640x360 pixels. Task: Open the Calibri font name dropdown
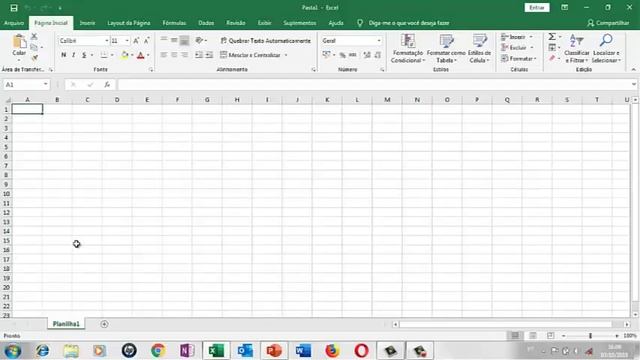click(107, 41)
